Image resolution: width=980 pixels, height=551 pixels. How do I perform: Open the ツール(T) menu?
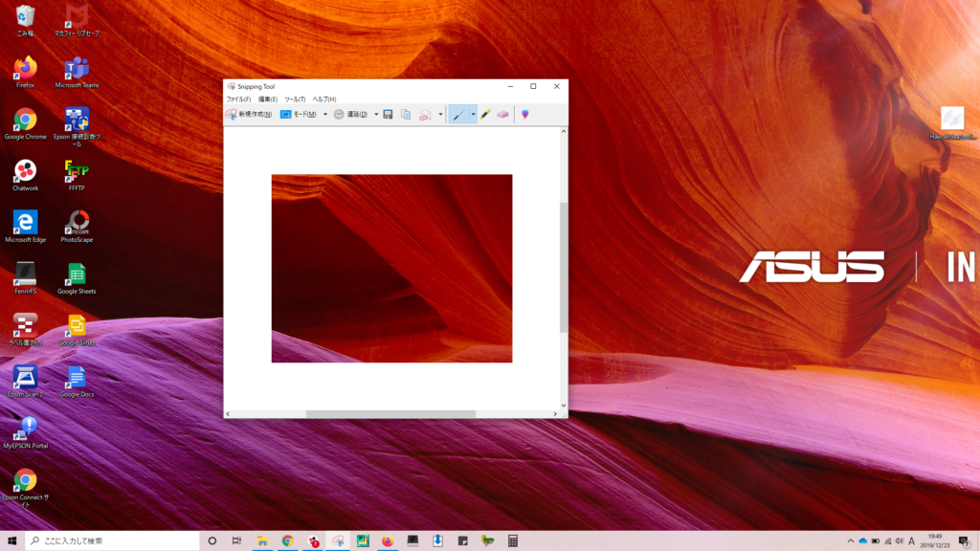pos(295,99)
